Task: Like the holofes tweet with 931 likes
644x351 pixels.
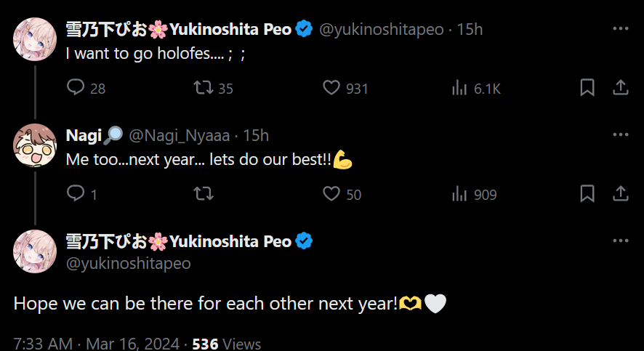Action: (x=332, y=88)
